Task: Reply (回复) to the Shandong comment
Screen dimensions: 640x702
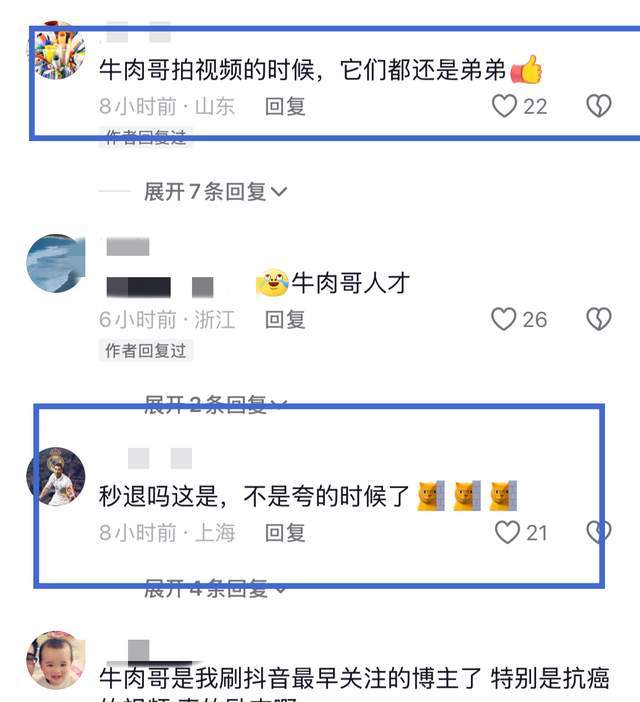Action: tap(285, 107)
